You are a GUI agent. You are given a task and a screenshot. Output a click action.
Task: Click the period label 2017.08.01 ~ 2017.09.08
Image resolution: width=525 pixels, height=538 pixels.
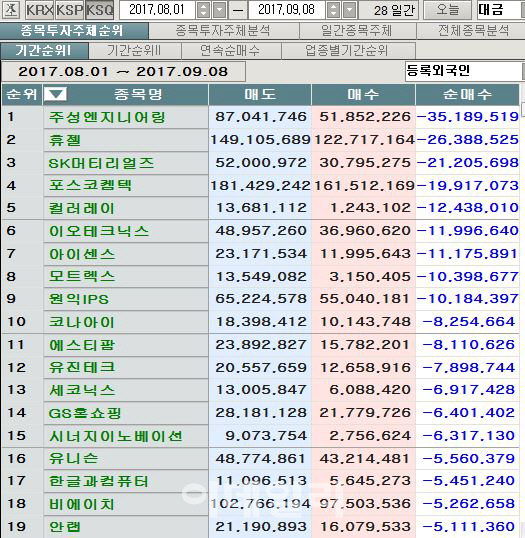123,72
